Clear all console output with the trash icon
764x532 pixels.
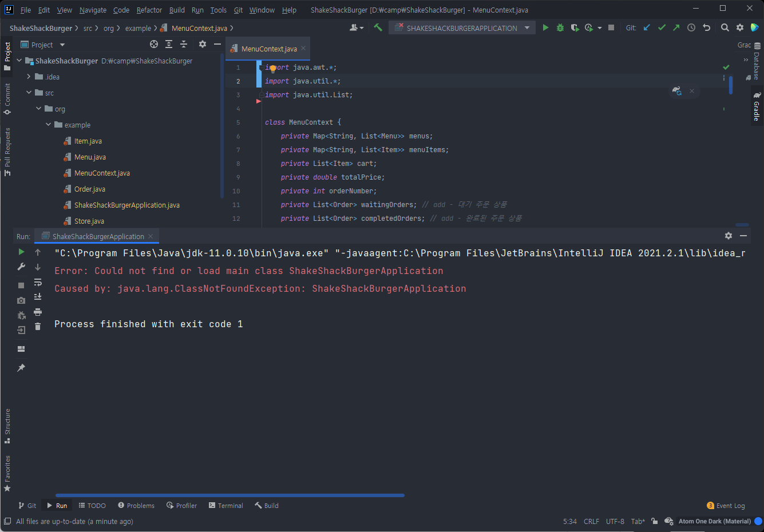pos(38,327)
